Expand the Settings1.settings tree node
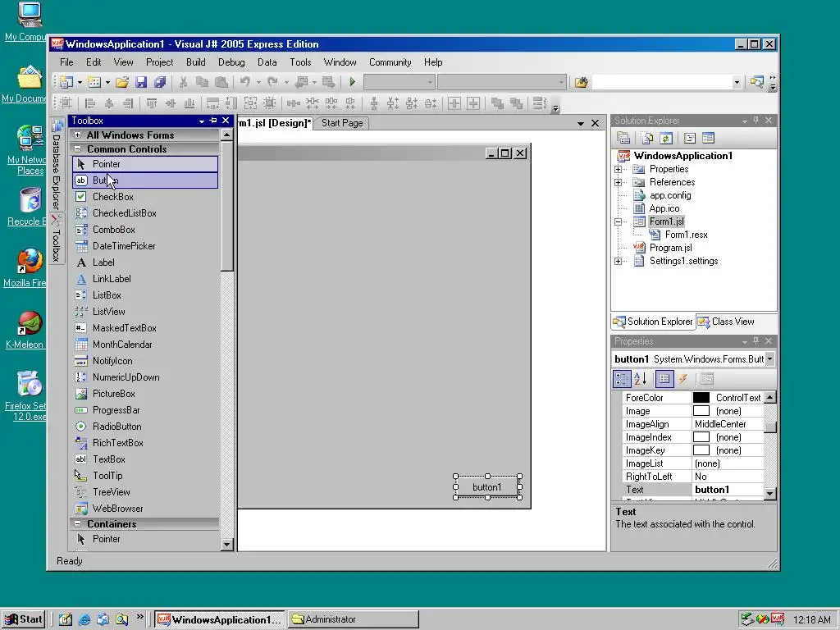This screenshot has height=630, width=840. 619,262
